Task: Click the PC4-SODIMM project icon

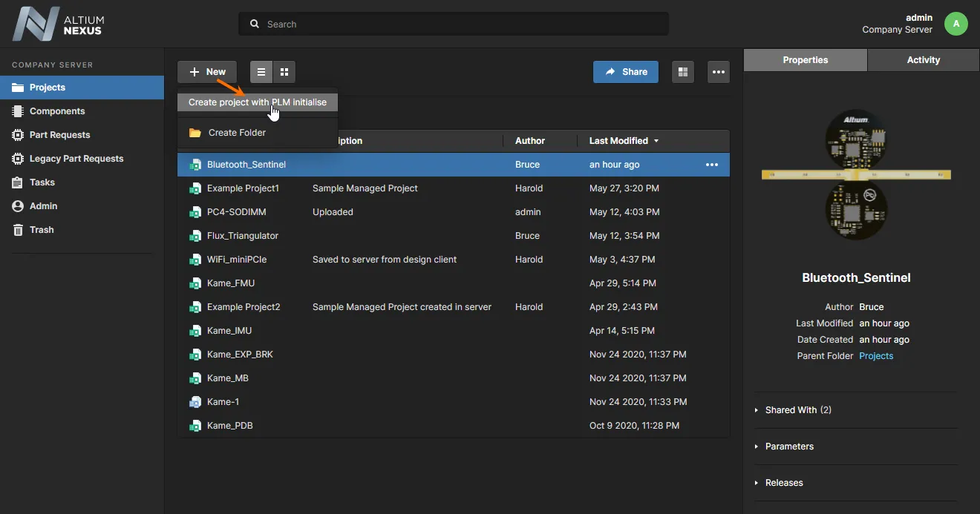Action: pos(195,212)
